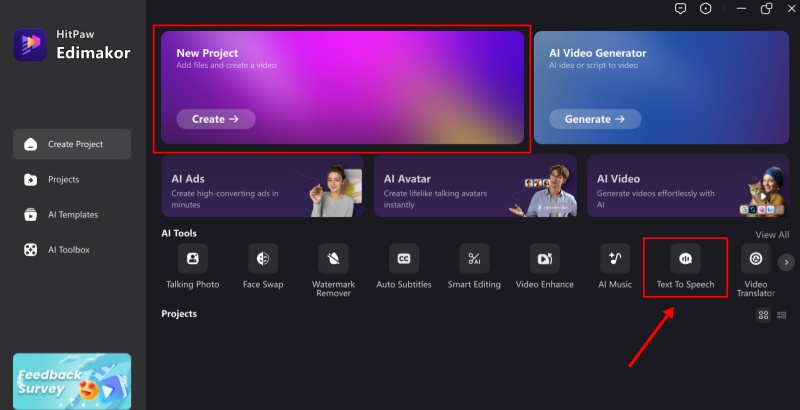Screen dimensions: 800x410
Task: Select Create Project in the sidebar
Action: [x=72, y=144]
